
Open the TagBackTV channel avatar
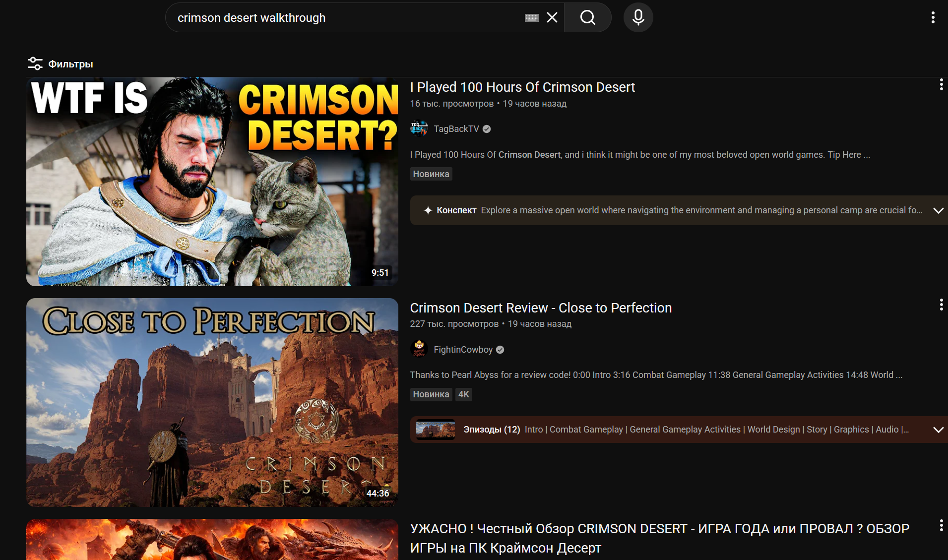pos(419,129)
